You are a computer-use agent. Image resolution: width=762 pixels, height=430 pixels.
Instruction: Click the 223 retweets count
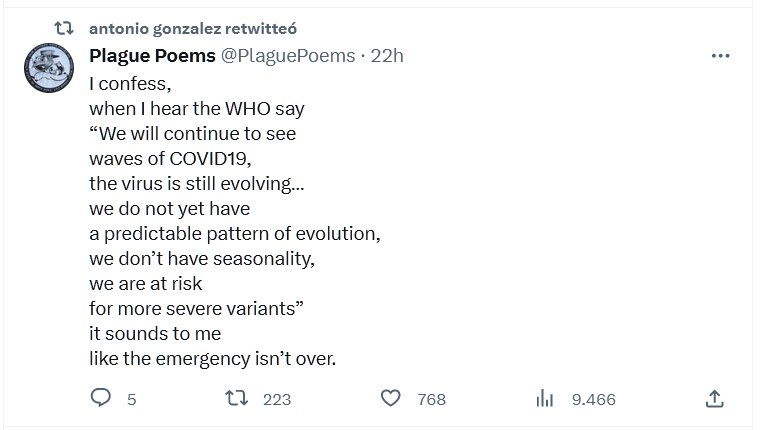coord(276,399)
